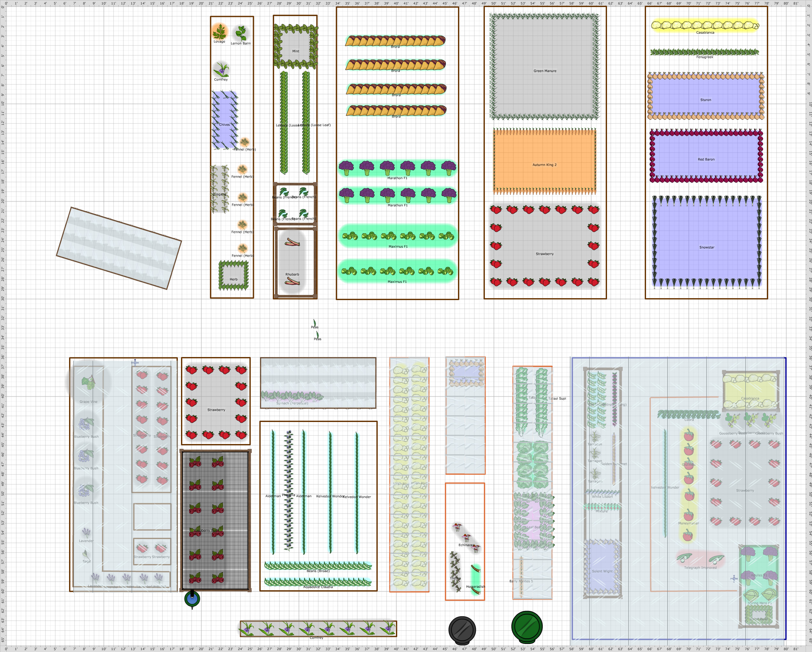Select the Green Manure block
Viewport: 812px width, 652px height.
point(545,66)
